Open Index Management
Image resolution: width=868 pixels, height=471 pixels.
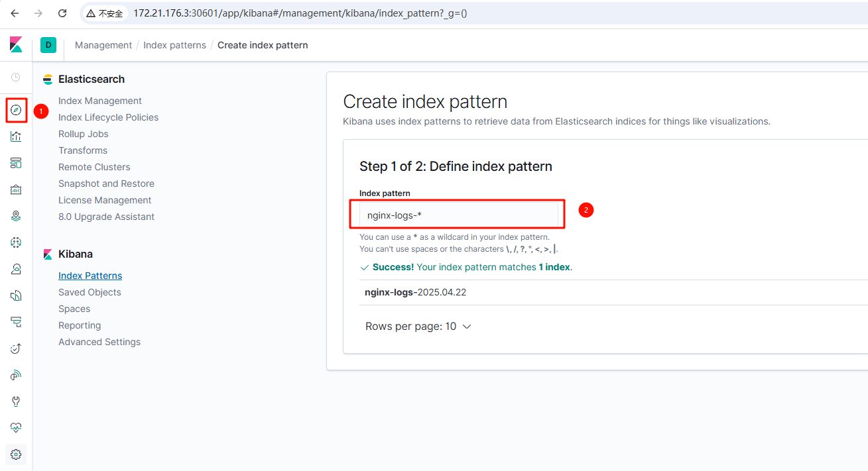click(100, 101)
